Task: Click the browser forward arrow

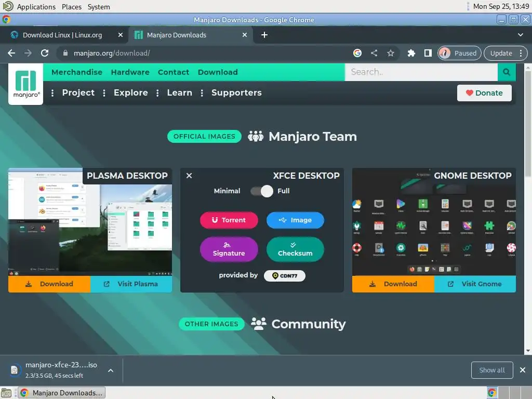Action: coord(28,54)
